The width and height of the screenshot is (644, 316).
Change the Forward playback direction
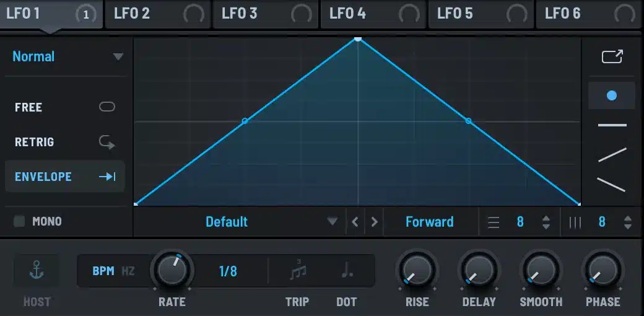(430, 222)
